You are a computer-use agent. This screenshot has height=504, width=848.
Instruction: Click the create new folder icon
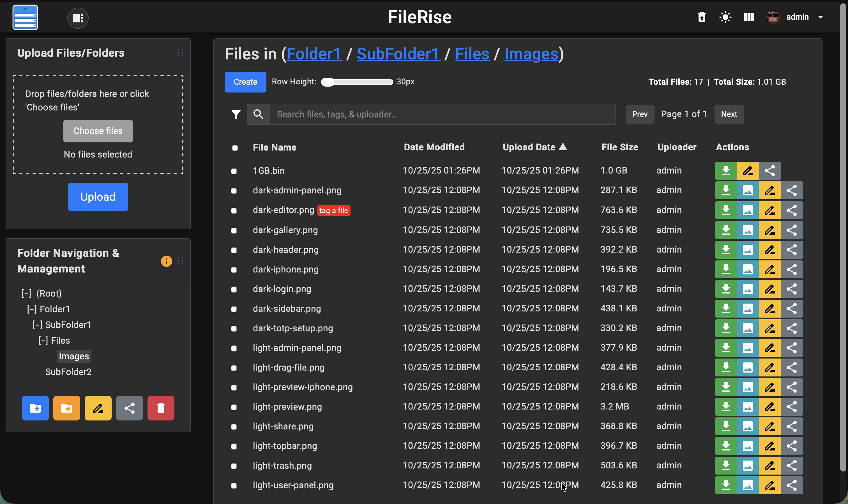coord(35,408)
